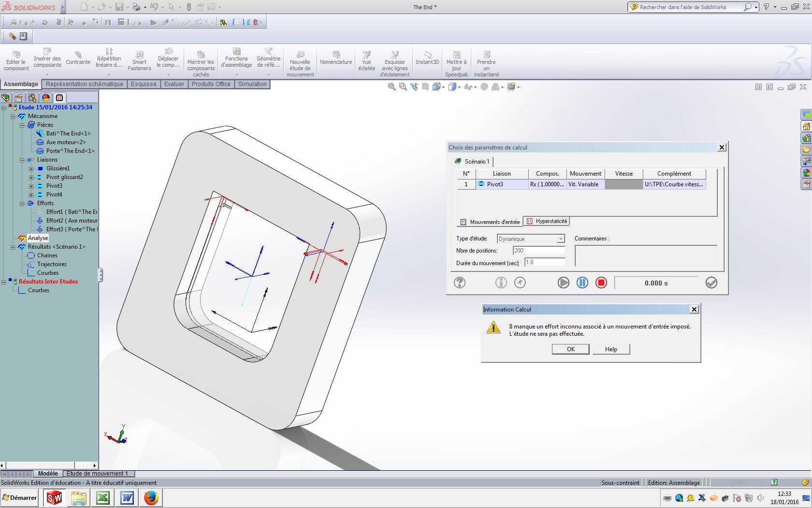The width and height of the screenshot is (812, 508).
Task: Open the Nomenclature tool
Action: coord(336,58)
